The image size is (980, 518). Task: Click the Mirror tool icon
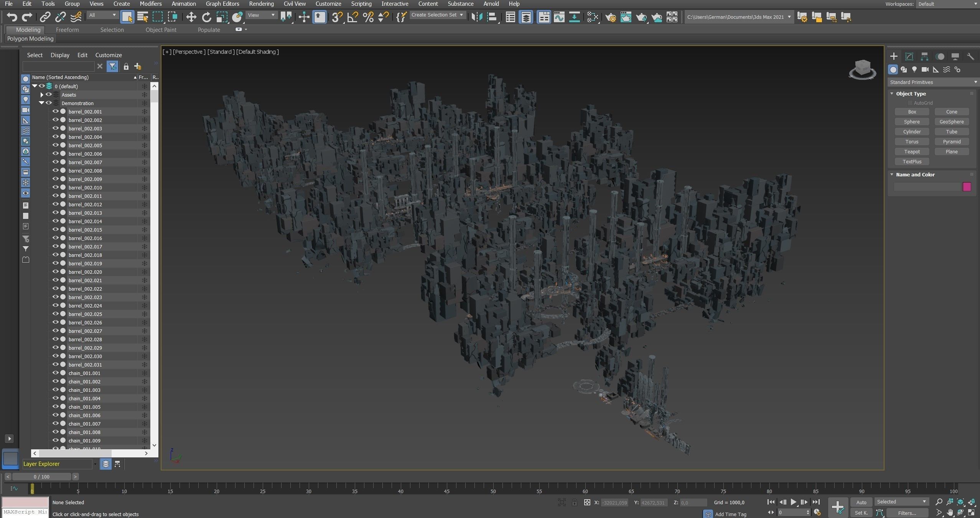click(477, 17)
